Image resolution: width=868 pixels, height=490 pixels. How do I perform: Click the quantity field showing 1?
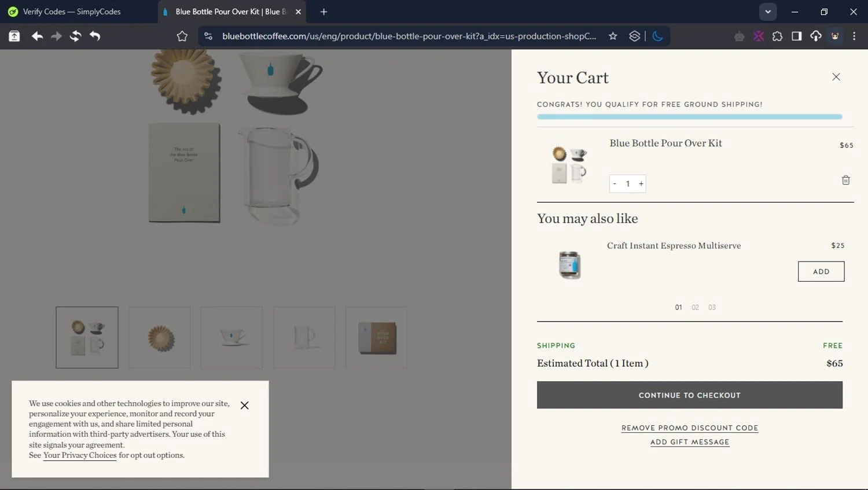click(628, 184)
